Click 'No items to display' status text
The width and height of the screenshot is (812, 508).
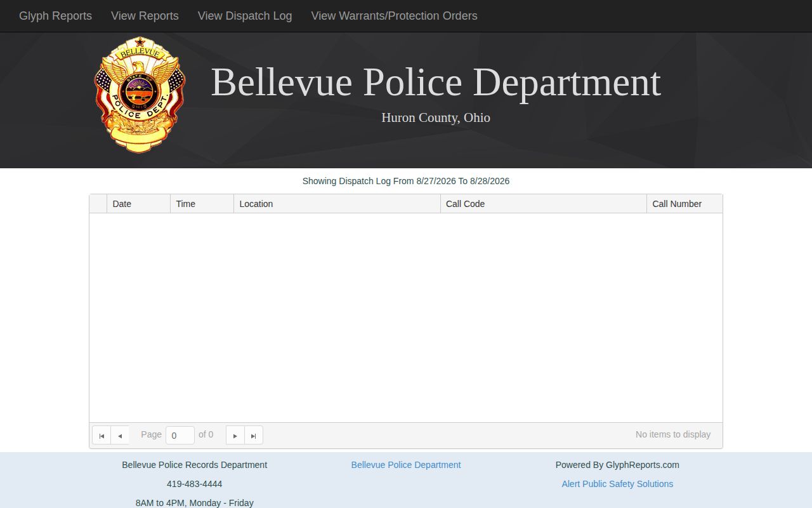[673, 434]
